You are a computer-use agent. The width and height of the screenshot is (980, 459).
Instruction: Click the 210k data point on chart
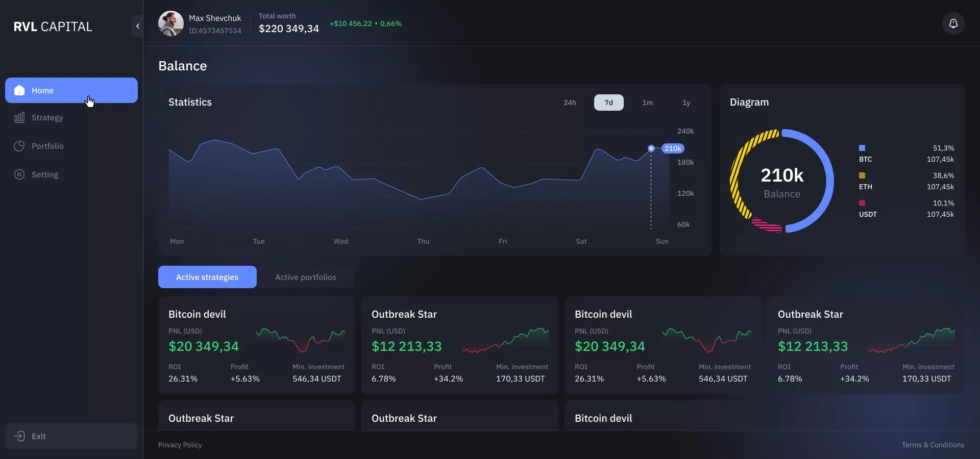click(651, 148)
